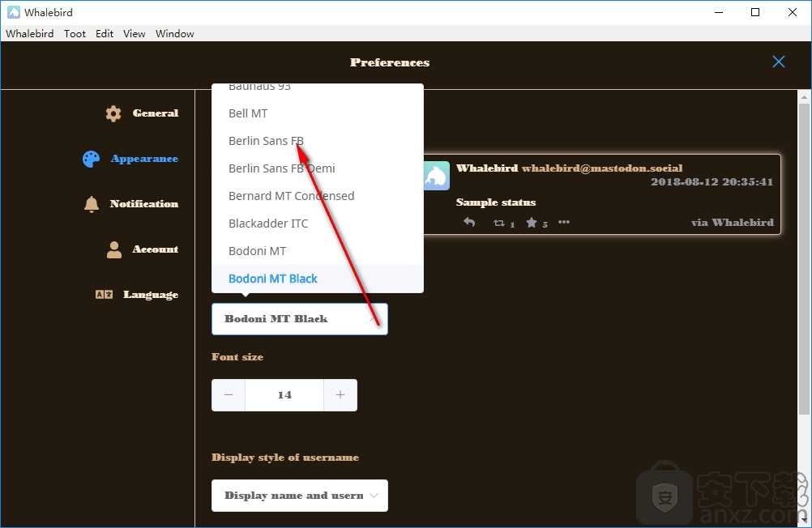The image size is (812, 528).
Task: Open the General preferences gear icon
Action: pyautogui.click(x=113, y=113)
